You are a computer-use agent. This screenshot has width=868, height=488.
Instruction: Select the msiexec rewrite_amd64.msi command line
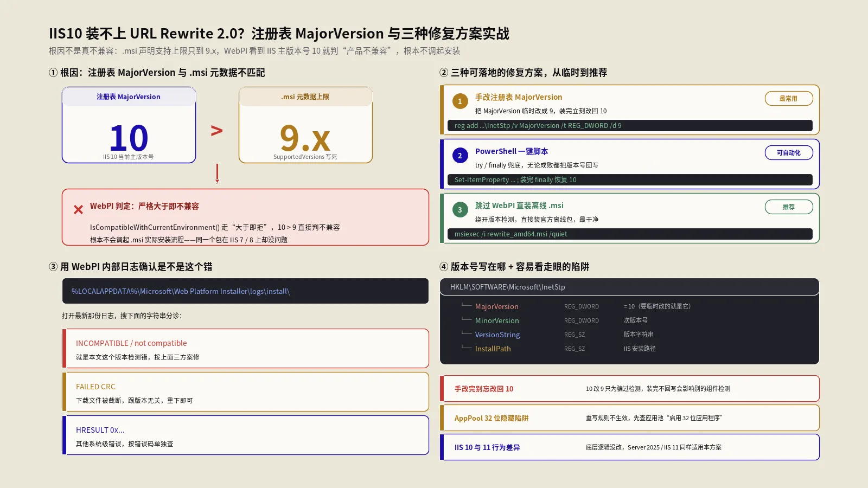click(x=630, y=234)
